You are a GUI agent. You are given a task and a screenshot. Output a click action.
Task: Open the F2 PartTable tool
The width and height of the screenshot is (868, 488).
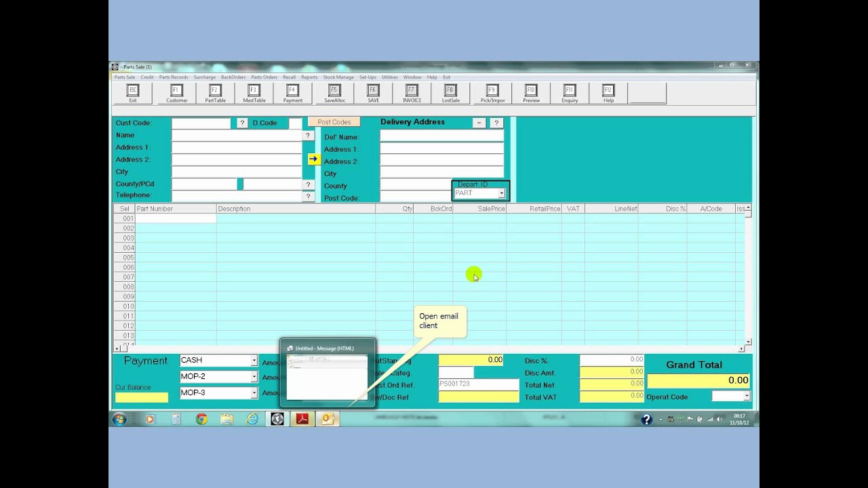pyautogui.click(x=216, y=94)
